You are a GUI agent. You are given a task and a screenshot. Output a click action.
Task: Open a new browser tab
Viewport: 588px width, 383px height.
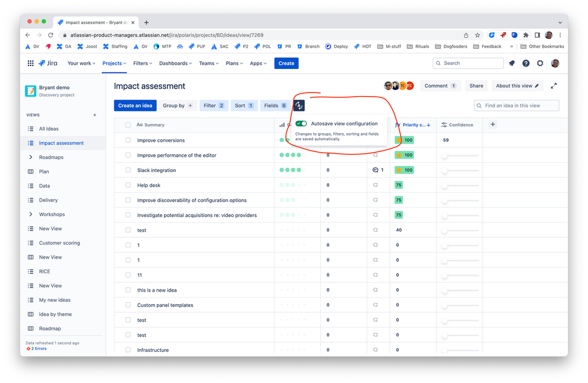click(x=146, y=22)
